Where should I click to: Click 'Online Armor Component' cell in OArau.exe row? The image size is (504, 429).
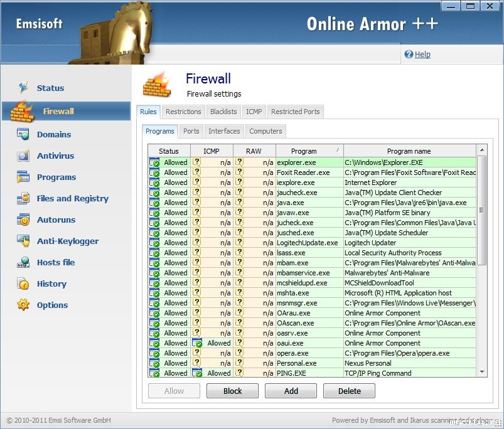coord(410,313)
